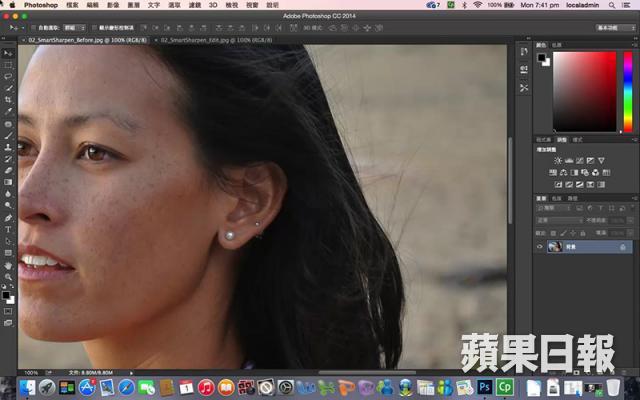Image resolution: width=640 pixels, height=400 pixels.
Task: Select the Crop tool
Action: 8,100
